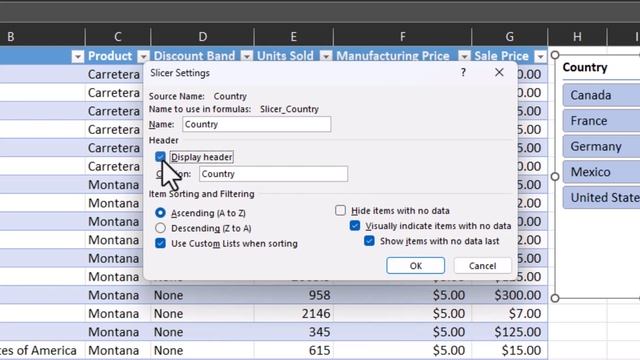The image size is (640, 360).
Task: Click the slicer bottom-left resize handle
Action: [x=555, y=298]
